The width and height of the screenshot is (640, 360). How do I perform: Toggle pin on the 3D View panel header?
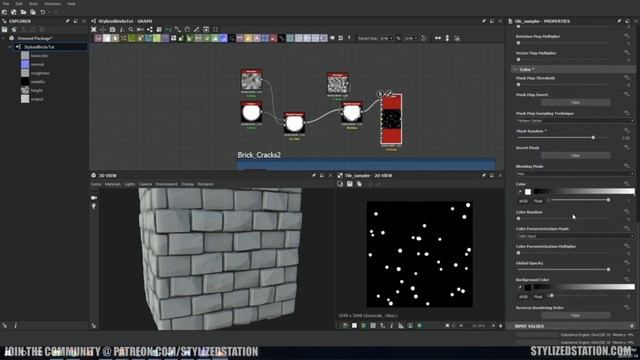(314, 176)
